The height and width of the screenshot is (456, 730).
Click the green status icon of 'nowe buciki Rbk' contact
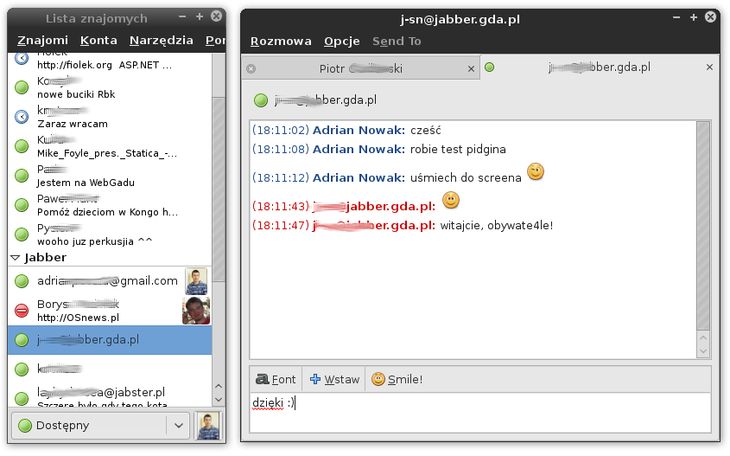[x=21, y=87]
